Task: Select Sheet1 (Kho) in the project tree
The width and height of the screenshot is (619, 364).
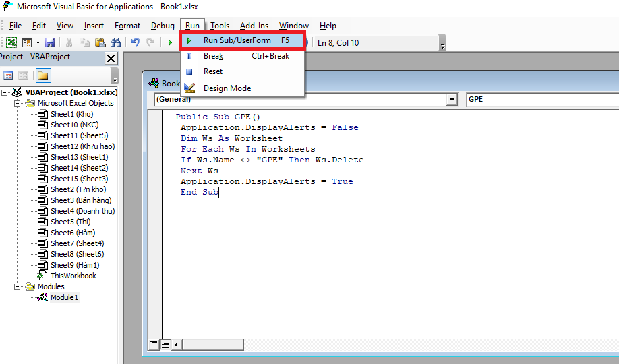Action: click(72, 114)
